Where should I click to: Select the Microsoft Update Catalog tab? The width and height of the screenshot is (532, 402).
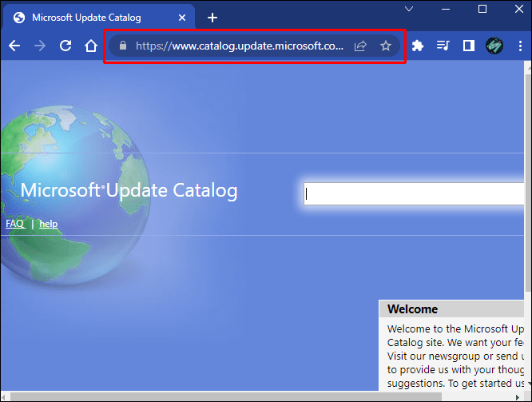tap(99, 18)
